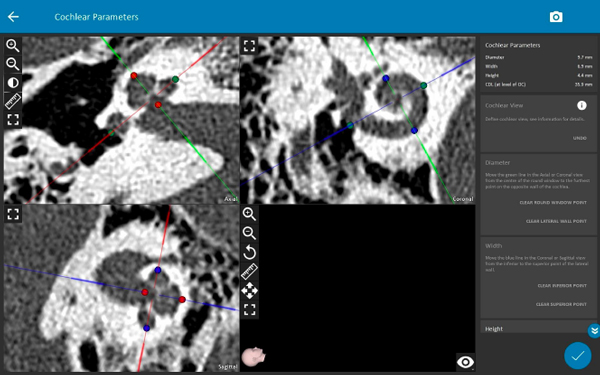Expand the Axial view to fullscreen
Screen dimensions: 600x375
point(13,120)
